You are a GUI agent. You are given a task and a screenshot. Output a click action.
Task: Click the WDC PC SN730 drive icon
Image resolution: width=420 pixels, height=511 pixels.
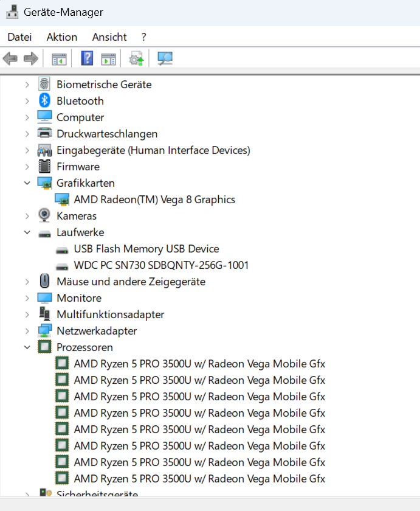coord(62,266)
